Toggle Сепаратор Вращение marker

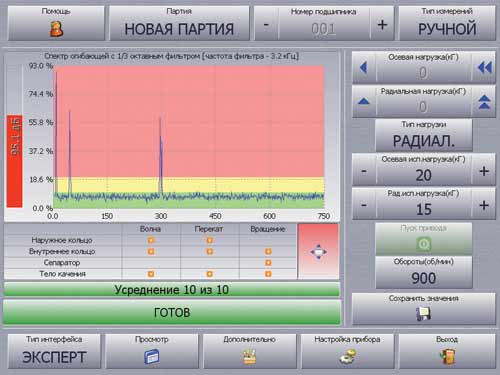coord(268,263)
